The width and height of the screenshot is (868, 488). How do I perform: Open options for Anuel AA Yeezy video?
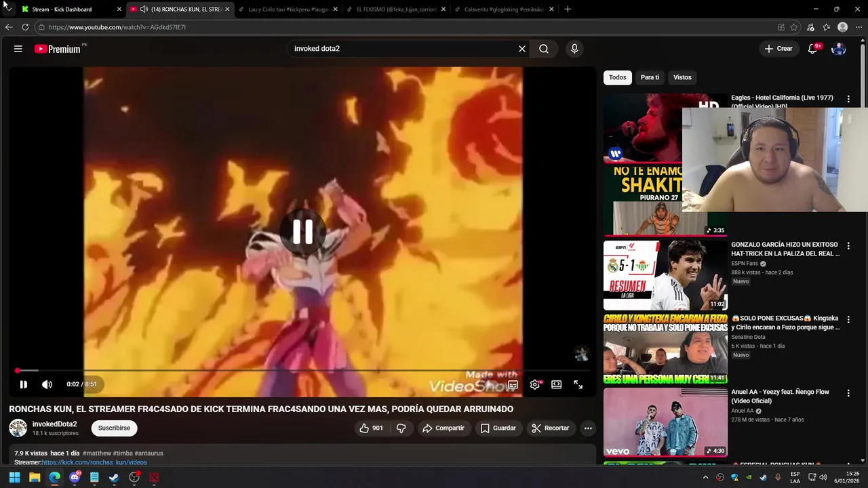(848, 393)
